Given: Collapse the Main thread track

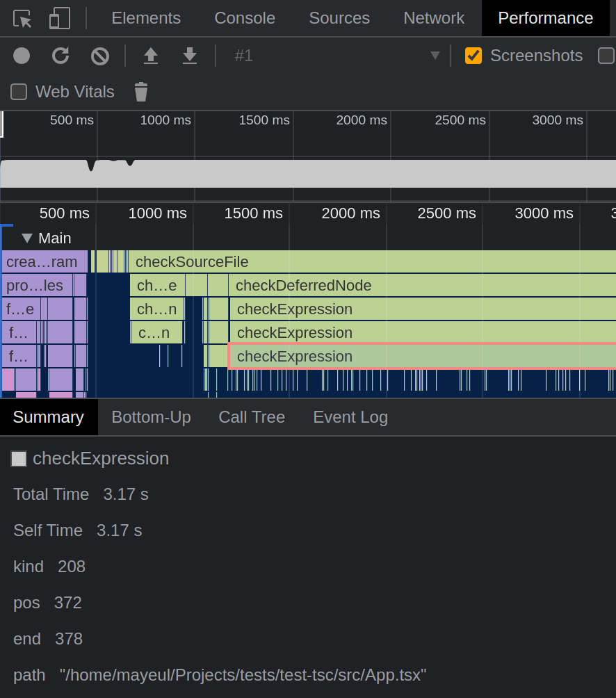Looking at the screenshot, I should click(27, 238).
